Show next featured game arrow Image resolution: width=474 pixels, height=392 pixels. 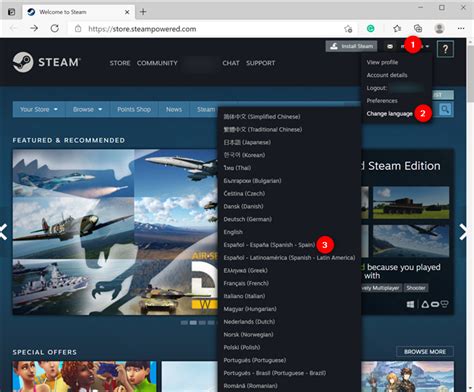[x=463, y=232]
